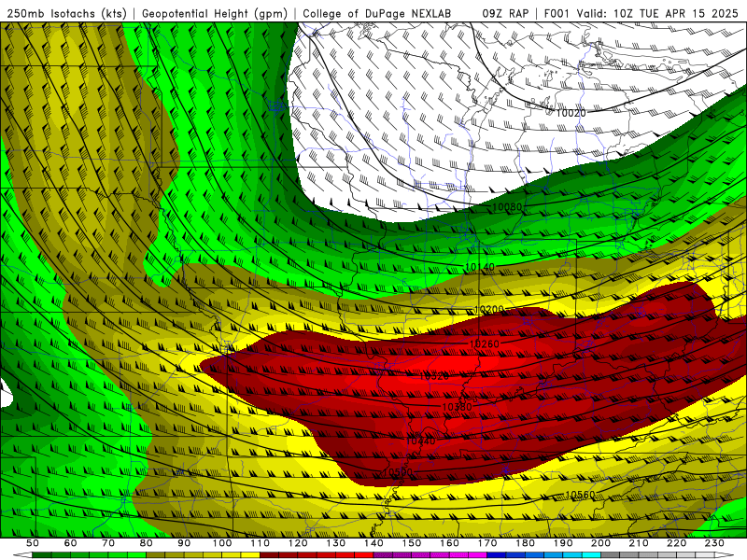The height and width of the screenshot is (560, 747).
Task: Select the 70 knot scale label
Action: [x=108, y=543]
